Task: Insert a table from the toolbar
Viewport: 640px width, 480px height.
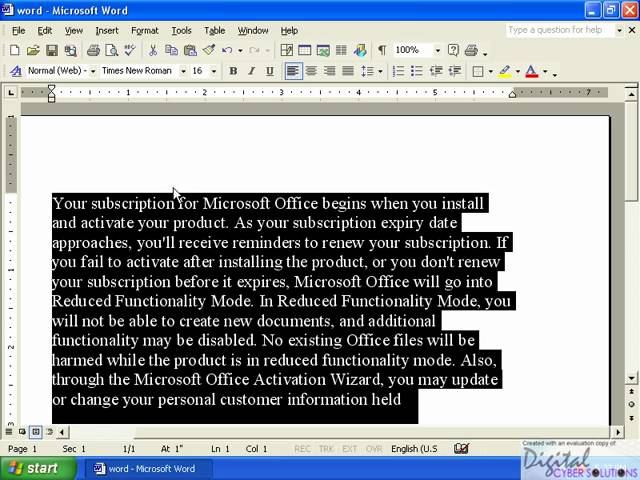Action: coord(304,50)
